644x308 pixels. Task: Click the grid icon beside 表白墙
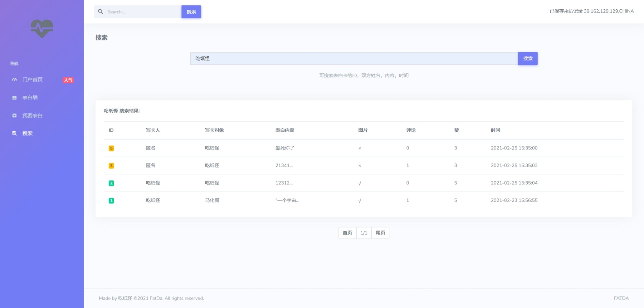point(14,98)
